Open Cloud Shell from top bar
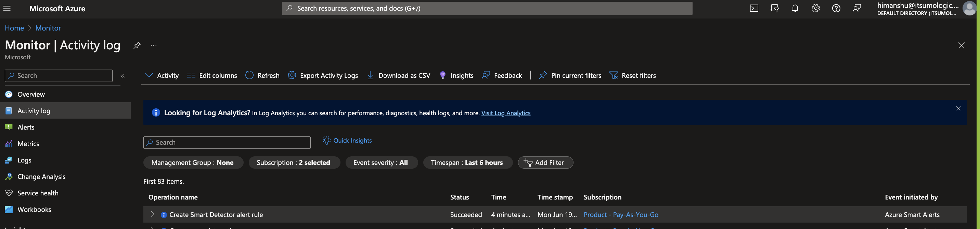This screenshot has width=980, height=229. click(x=753, y=8)
